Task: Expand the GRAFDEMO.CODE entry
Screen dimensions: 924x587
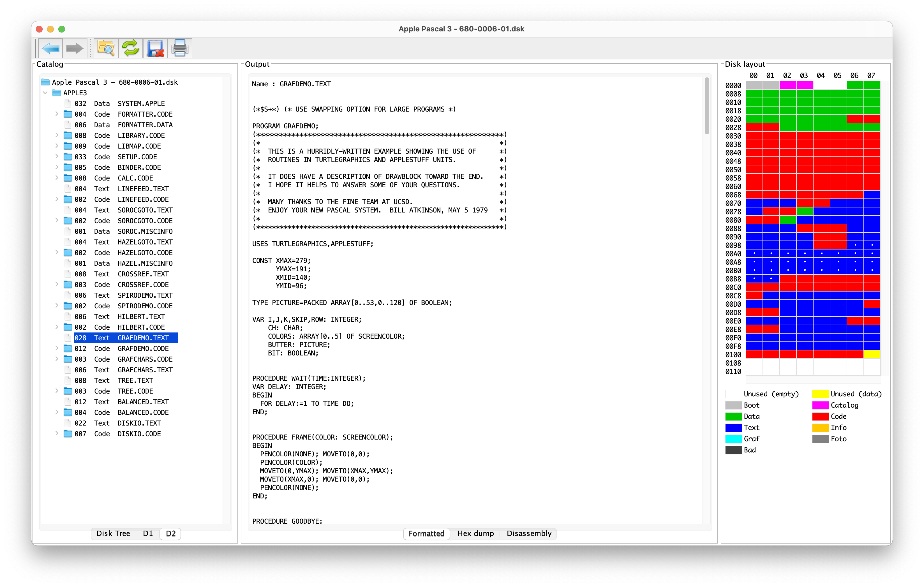Action: [x=57, y=348]
